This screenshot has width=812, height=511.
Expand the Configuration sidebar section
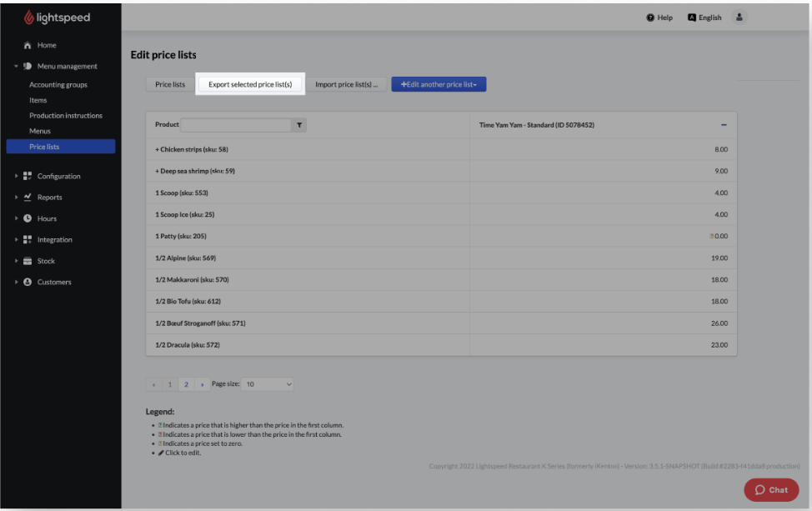click(x=16, y=177)
